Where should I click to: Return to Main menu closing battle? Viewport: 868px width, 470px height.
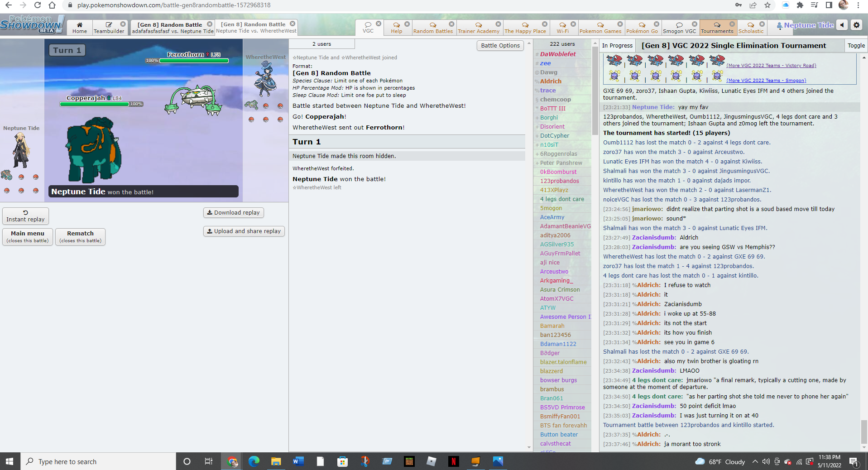click(28, 237)
